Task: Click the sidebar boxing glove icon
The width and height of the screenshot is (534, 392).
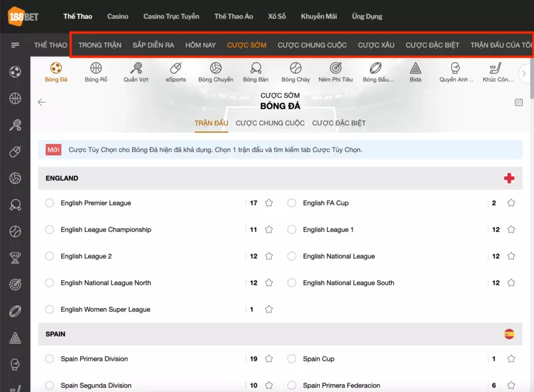Action: tap(15, 365)
